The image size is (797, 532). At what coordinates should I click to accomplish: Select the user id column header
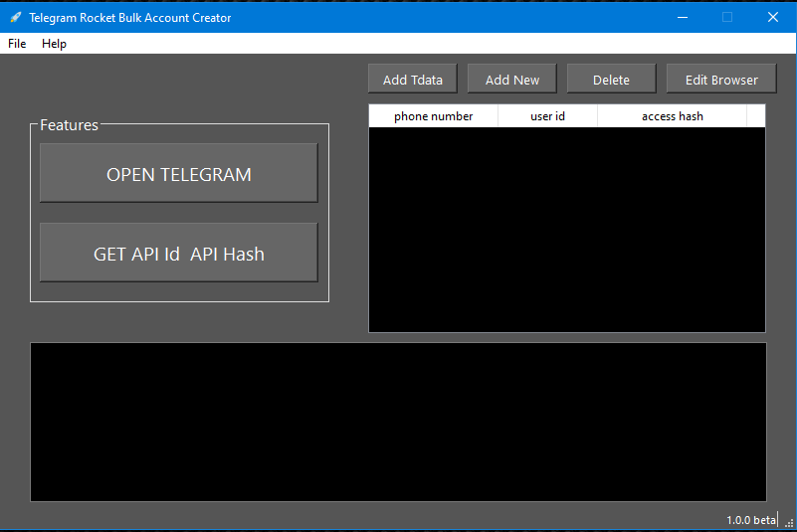(547, 116)
